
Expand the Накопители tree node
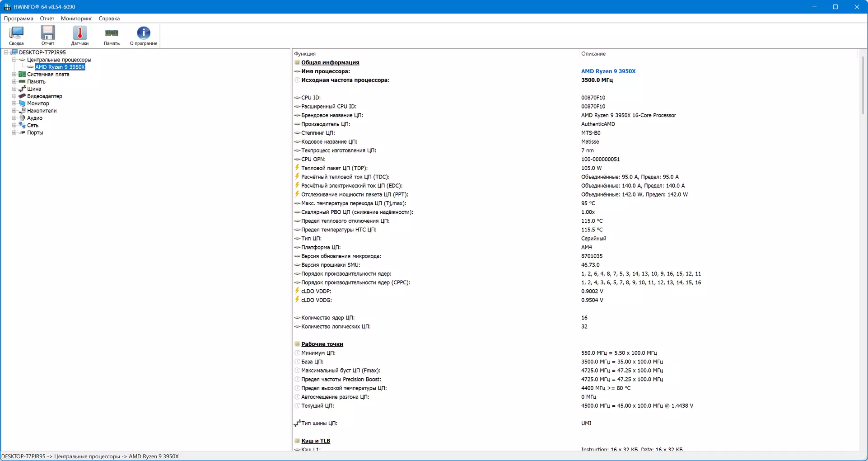14,111
